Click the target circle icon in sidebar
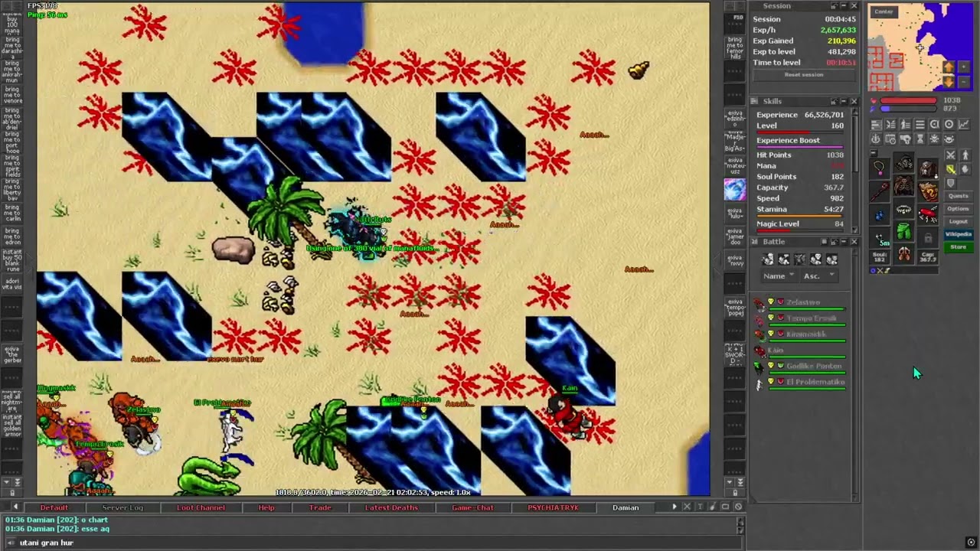The height and width of the screenshot is (551, 980). coord(949,124)
